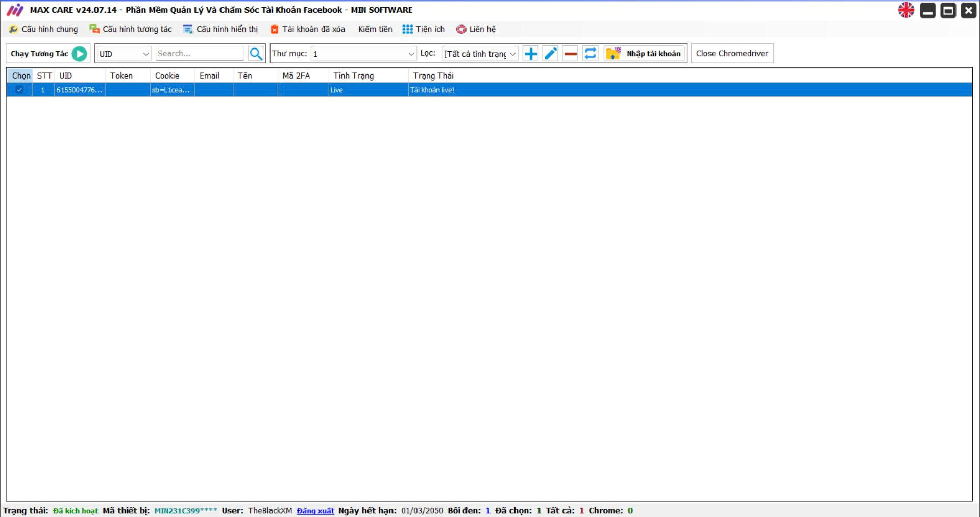Screen dimensions: 980x517
Task: Click the Nhập tài khoản import button
Action: [645, 54]
